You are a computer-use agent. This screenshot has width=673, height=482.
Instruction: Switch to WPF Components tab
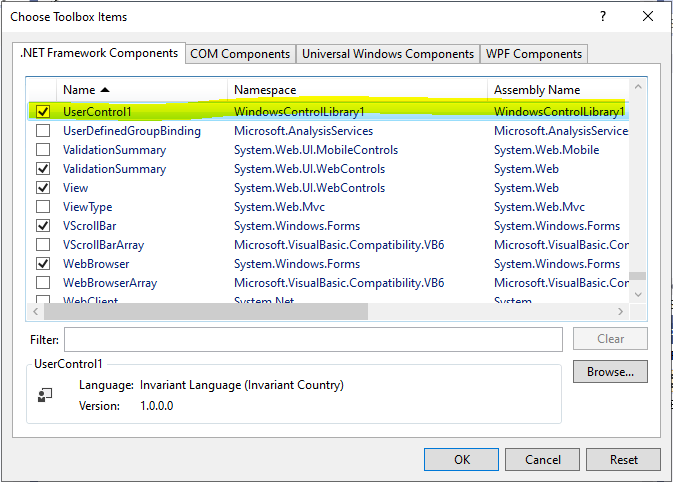point(534,54)
